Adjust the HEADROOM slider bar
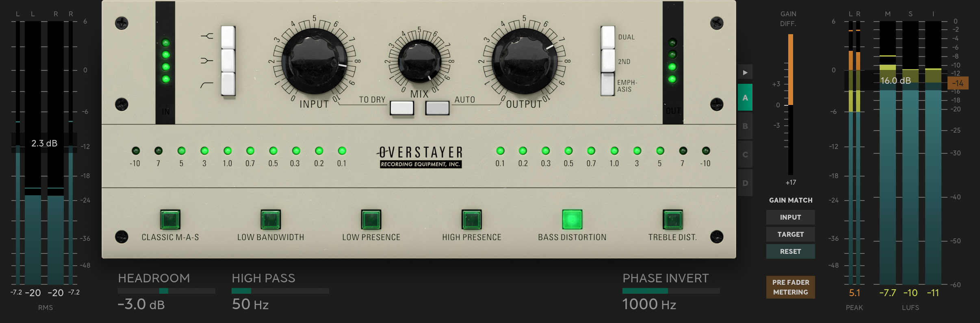The image size is (980, 323). click(167, 291)
